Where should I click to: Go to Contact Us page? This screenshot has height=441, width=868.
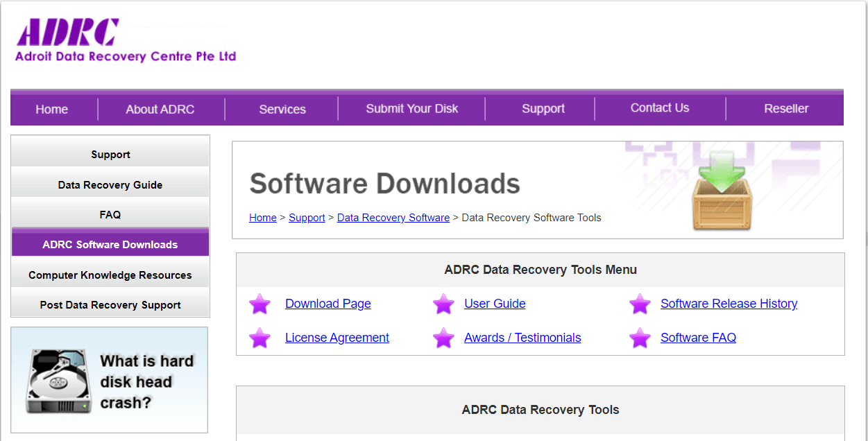[660, 107]
